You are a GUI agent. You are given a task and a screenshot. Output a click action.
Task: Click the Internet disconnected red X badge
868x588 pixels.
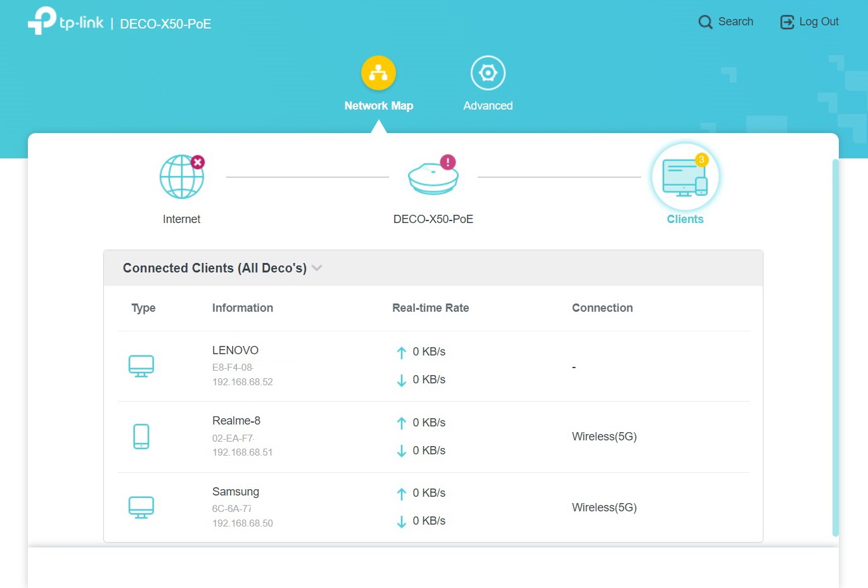tap(198, 162)
